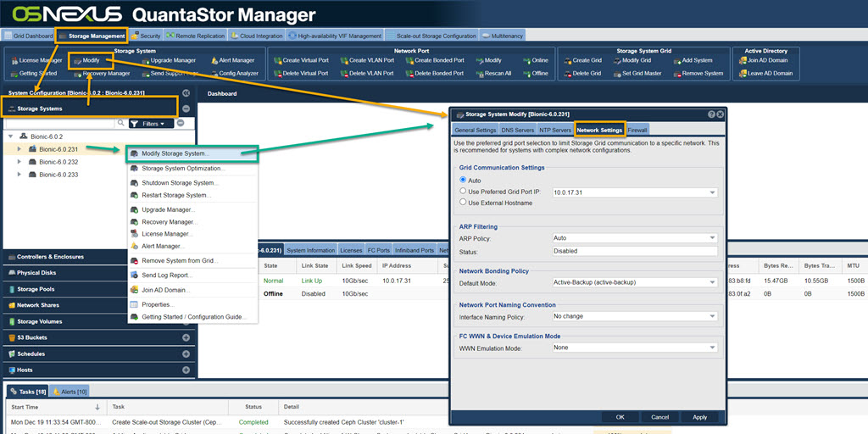Collapse the left panel with the double-arrow icon

point(186,93)
